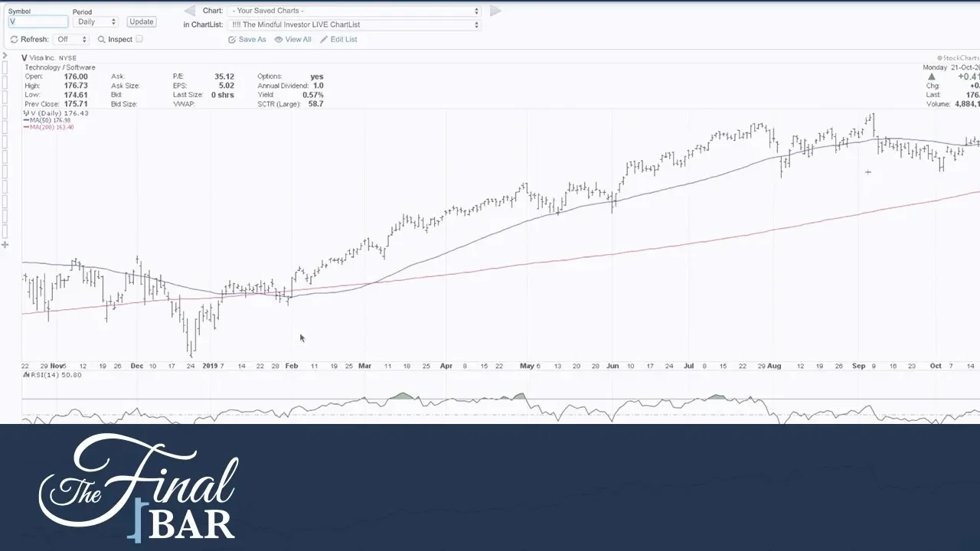Viewport: 980px width, 551px height.
Task: Click the Open value 176.00
Action: [76, 77]
